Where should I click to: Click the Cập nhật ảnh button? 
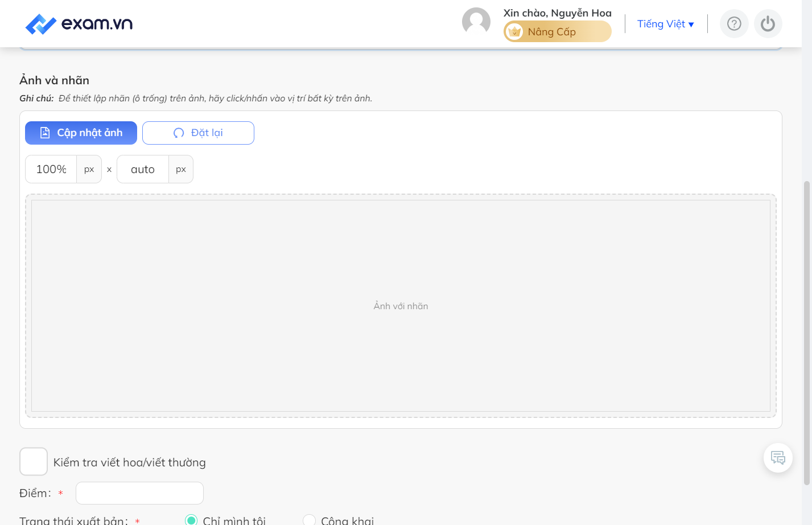coord(81,133)
